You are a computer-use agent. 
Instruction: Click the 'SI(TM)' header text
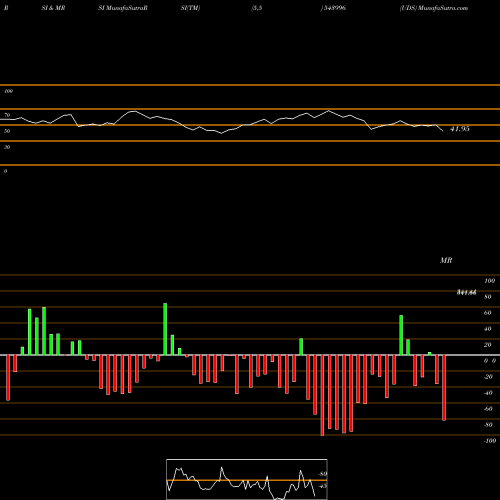pyautogui.click(x=190, y=8)
